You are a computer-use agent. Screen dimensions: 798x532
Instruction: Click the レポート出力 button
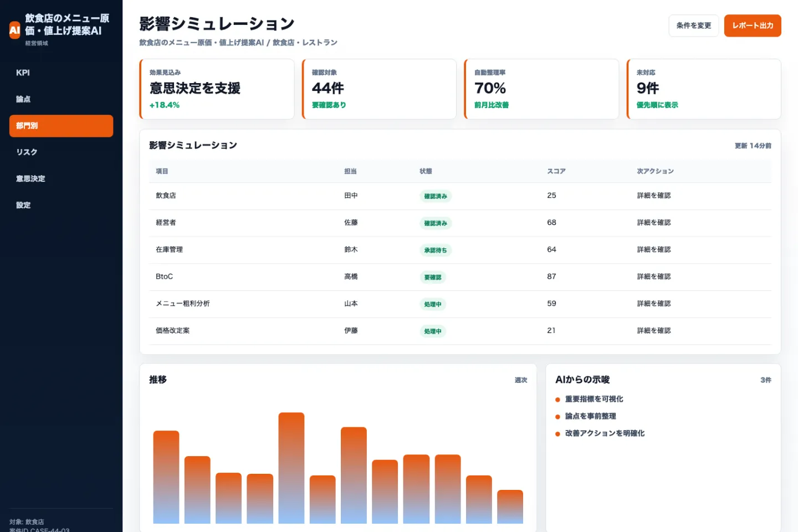tap(752, 25)
